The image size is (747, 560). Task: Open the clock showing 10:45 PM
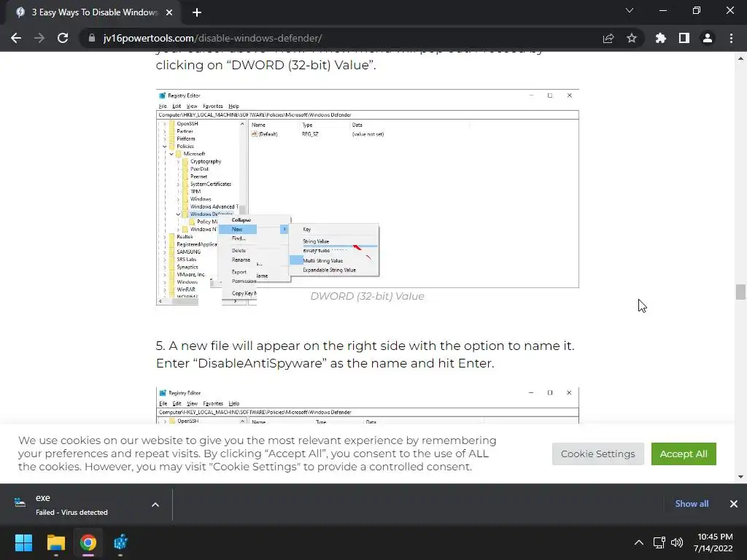(713, 542)
